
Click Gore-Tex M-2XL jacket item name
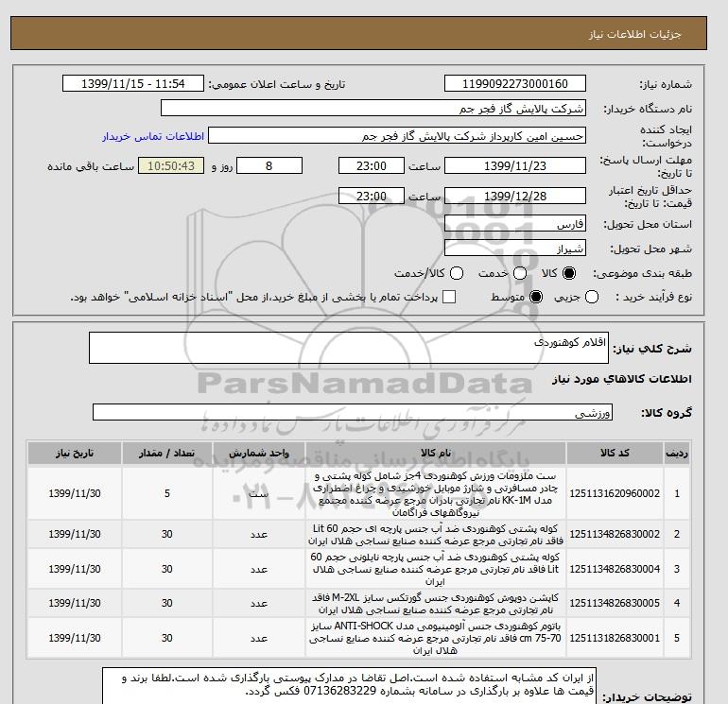pos(436,603)
